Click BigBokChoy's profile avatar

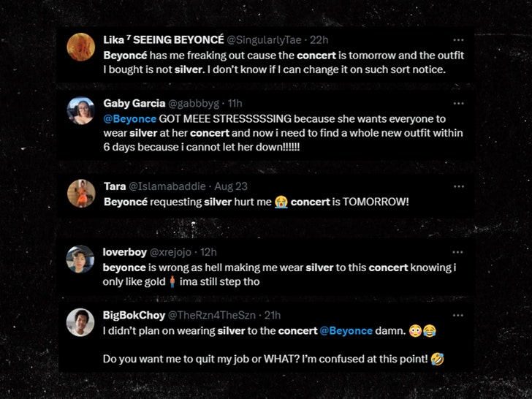click(80, 323)
